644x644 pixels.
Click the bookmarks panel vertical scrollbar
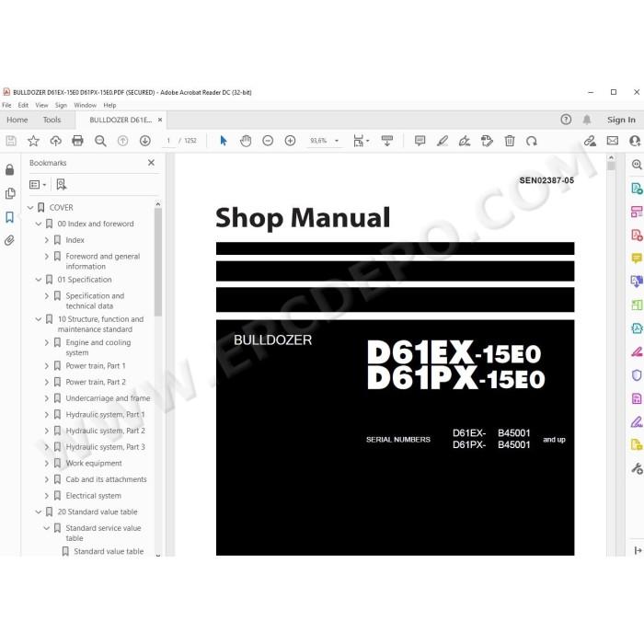[x=157, y=262]
